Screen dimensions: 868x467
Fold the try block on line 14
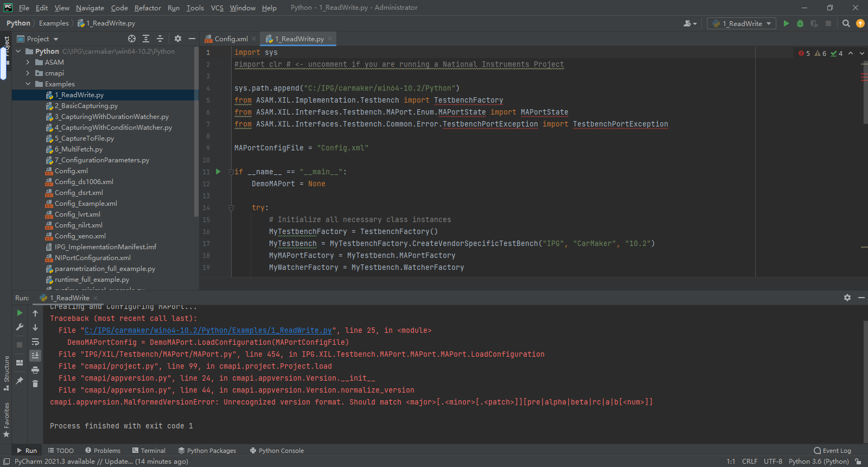[x=231, y=207]
